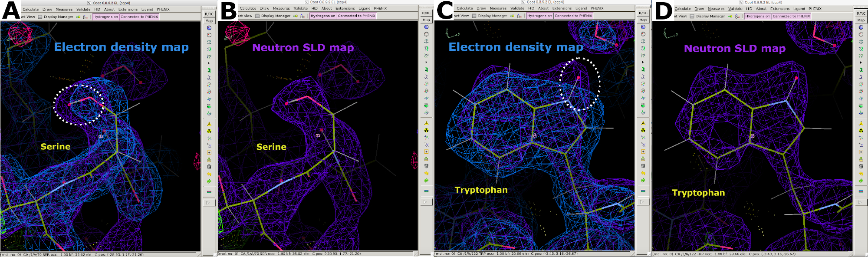Expand the small black arrow in panel A's side toolbar
The height and width of the screenshot is (257, 868).
pos(209,63)
